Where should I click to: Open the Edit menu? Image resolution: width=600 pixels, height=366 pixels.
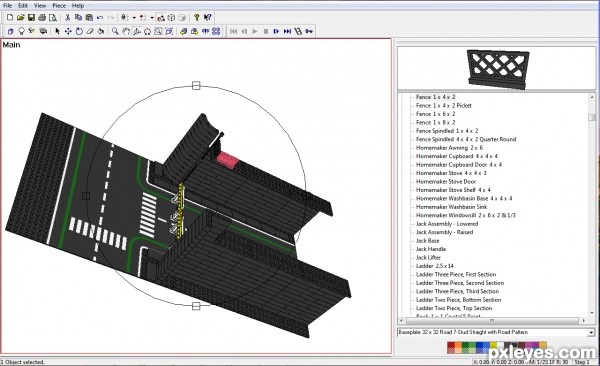(23, 6)
